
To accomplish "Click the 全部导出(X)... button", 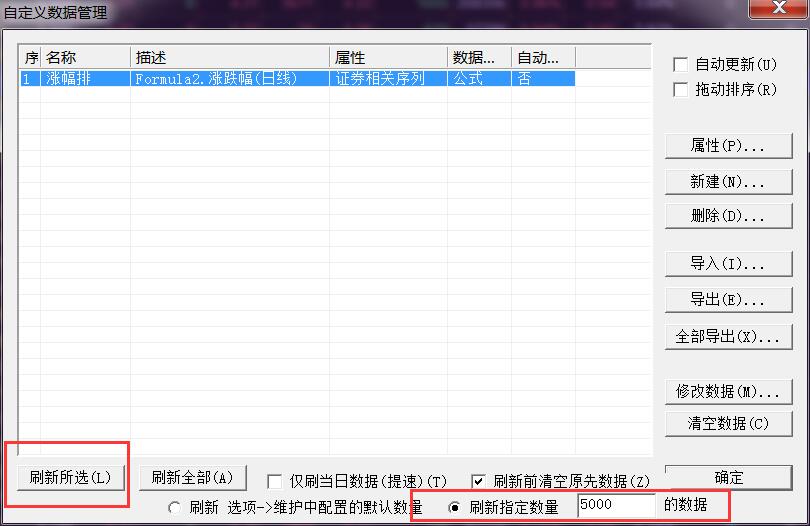I will pyautogui.click(x=728, y=337).
